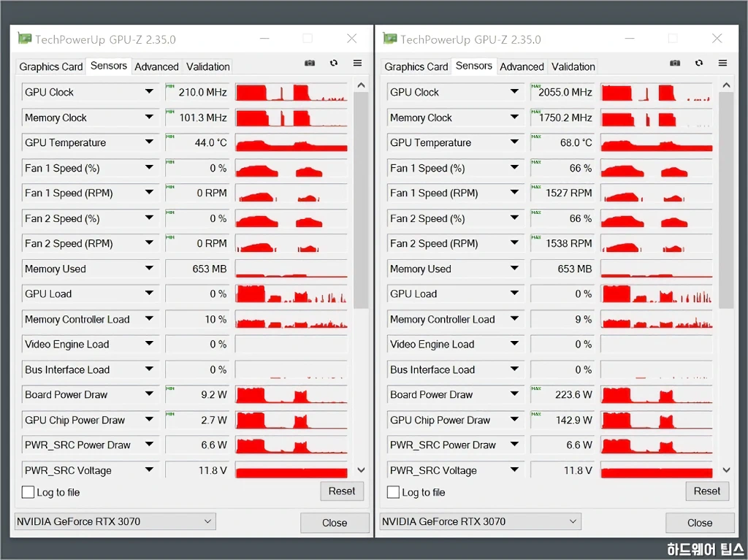Viewport: 748px width, 560px height.
Task: Switch to Advanced tab in left window
Action: click(x=156, y=66)
